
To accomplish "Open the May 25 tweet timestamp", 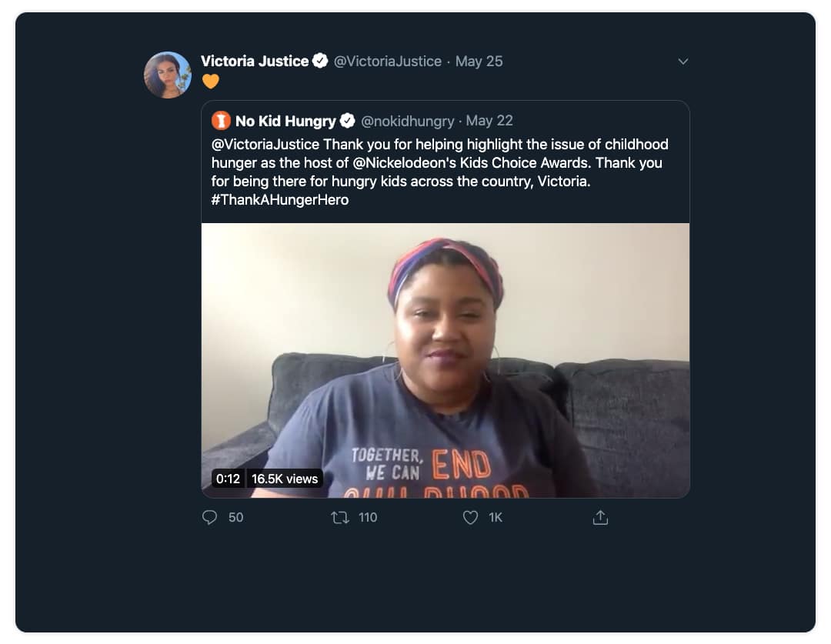I will (x=479, y=62).
